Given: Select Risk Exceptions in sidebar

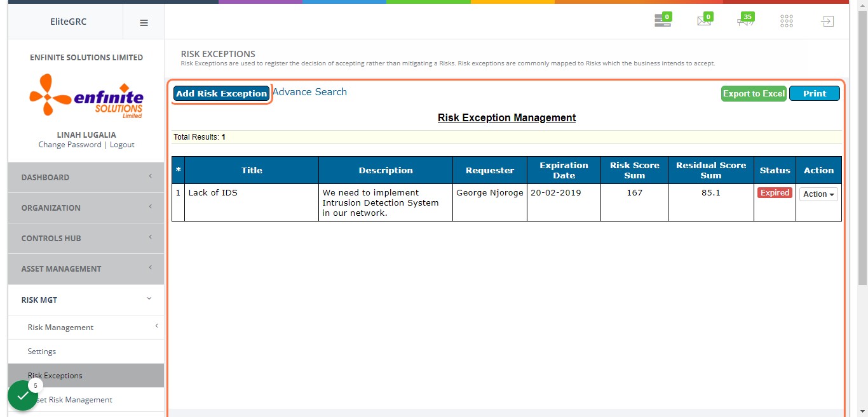Looking at the screenshot, I should pos(86,376).
